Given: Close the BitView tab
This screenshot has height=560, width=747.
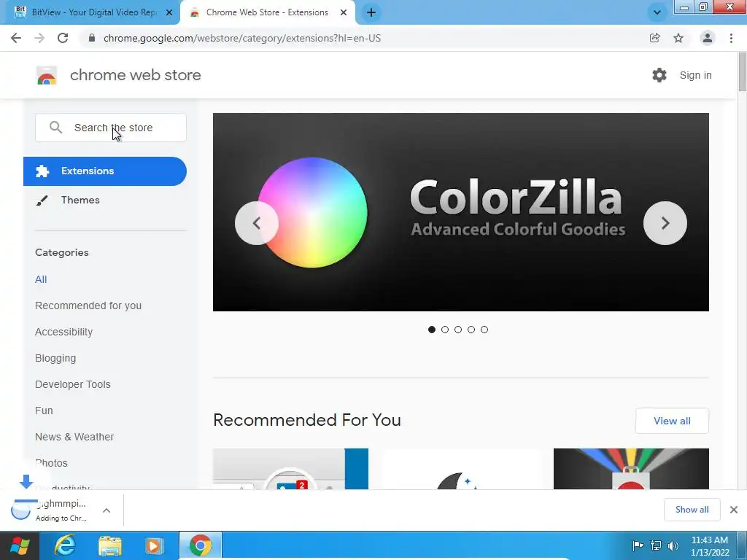Looking at the screenshot, I should (169, 12).
